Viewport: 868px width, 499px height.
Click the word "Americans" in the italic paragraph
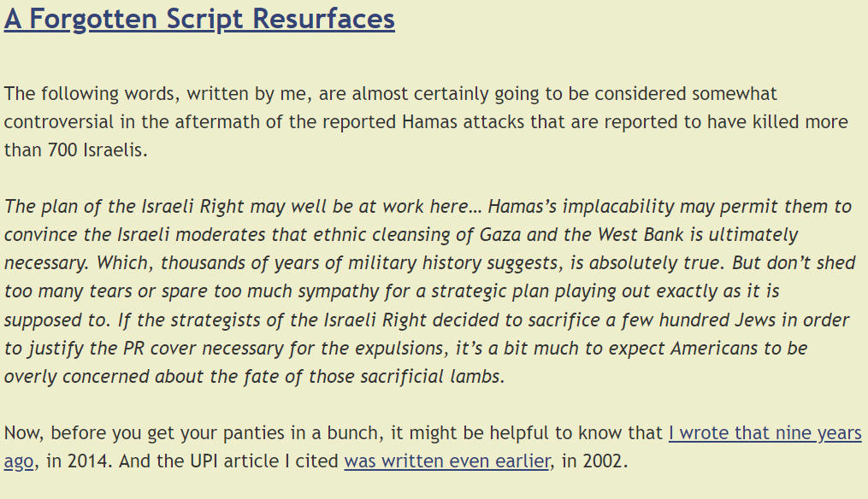point(714,349)
